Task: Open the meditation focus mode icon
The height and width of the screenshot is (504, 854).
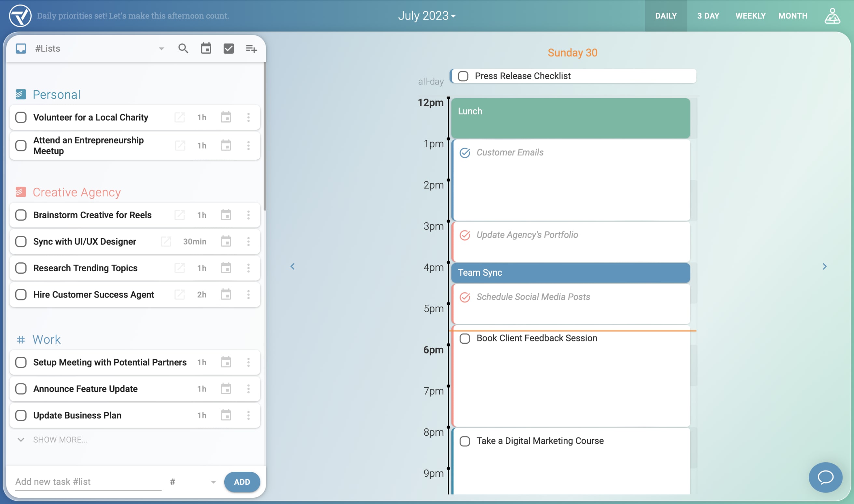Action: pyautogui.click(x=832, y=16)
